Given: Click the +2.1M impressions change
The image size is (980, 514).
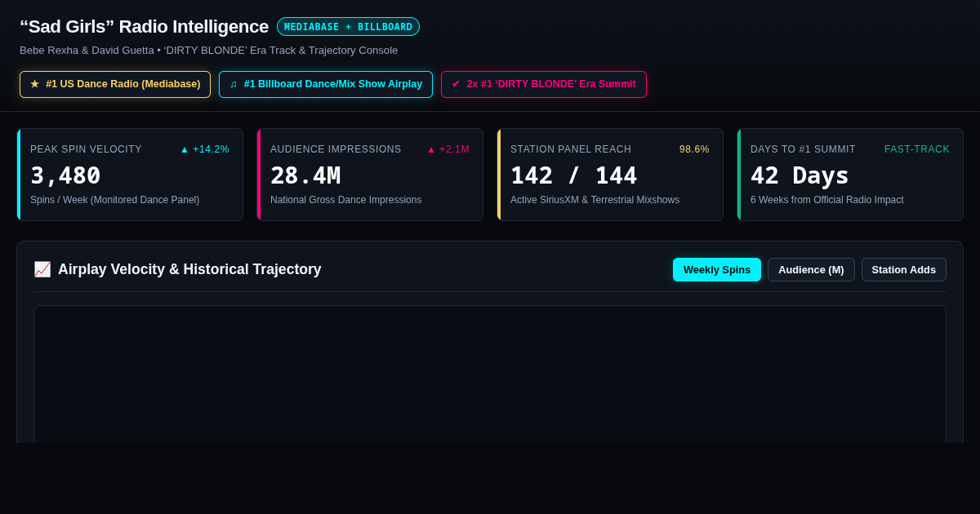Looking at the screenshot, I should (448, 149).
